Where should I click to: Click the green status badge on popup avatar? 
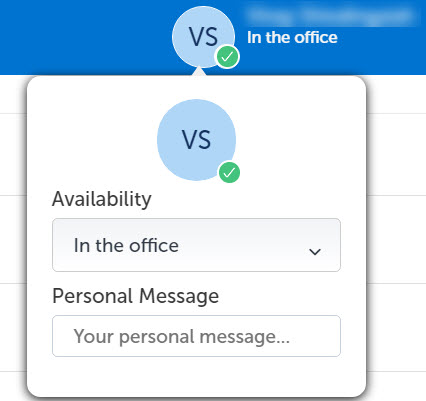229,173
